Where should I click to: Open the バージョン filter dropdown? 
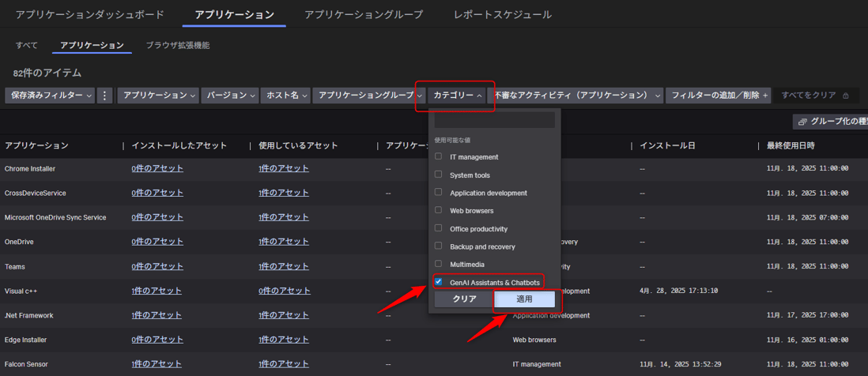pos(230,96)
